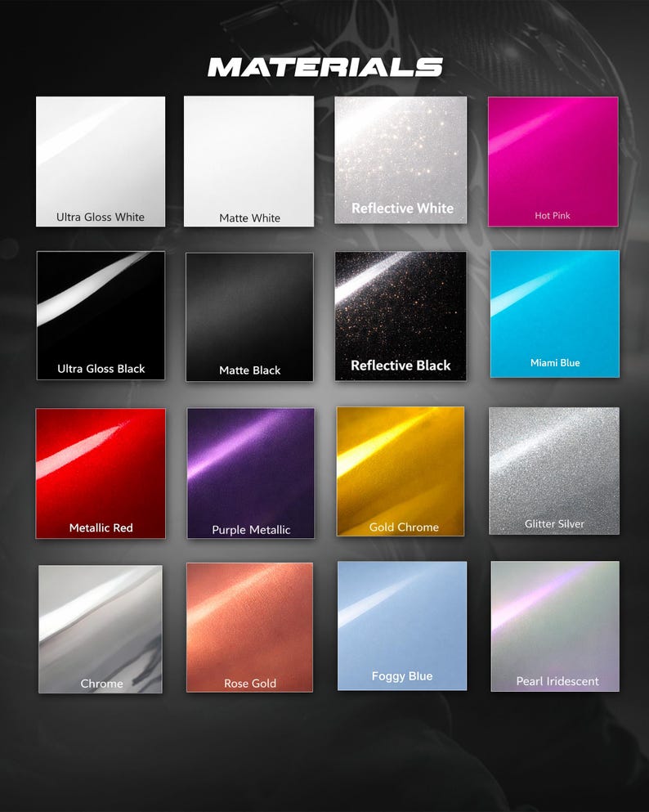This screenshot has width=649, height=812.
Task: Choose the Matte White material swatch
Action: (x=249, y=162)
